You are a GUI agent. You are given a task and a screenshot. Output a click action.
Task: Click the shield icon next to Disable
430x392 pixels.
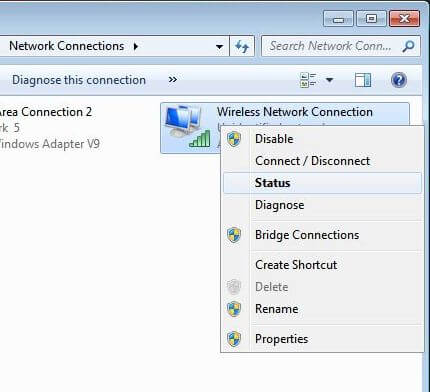(x=234, y=139)
